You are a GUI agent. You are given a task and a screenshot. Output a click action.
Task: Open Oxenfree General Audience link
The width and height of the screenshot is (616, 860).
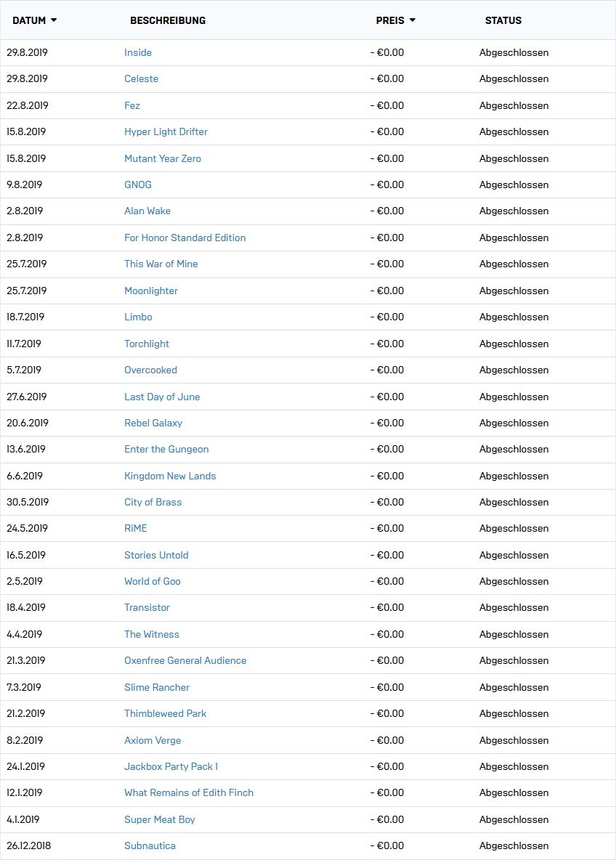click(185, 660)
